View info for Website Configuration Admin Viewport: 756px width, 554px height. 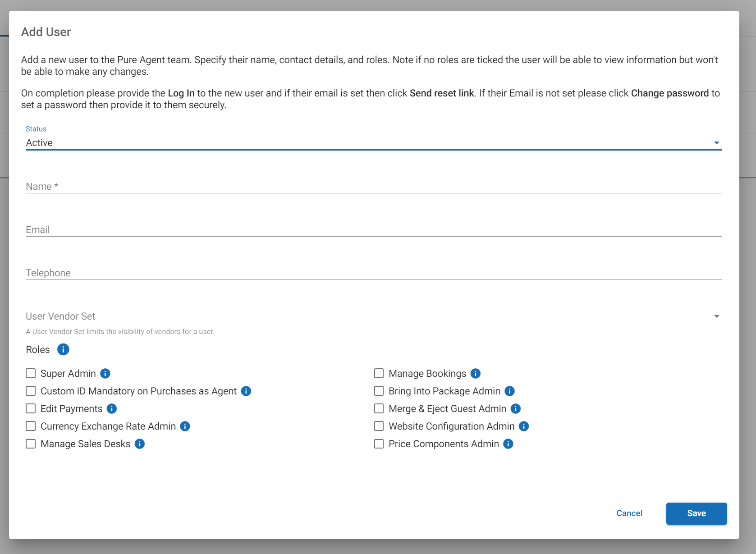pyautogui.click(x=523, y=426)
